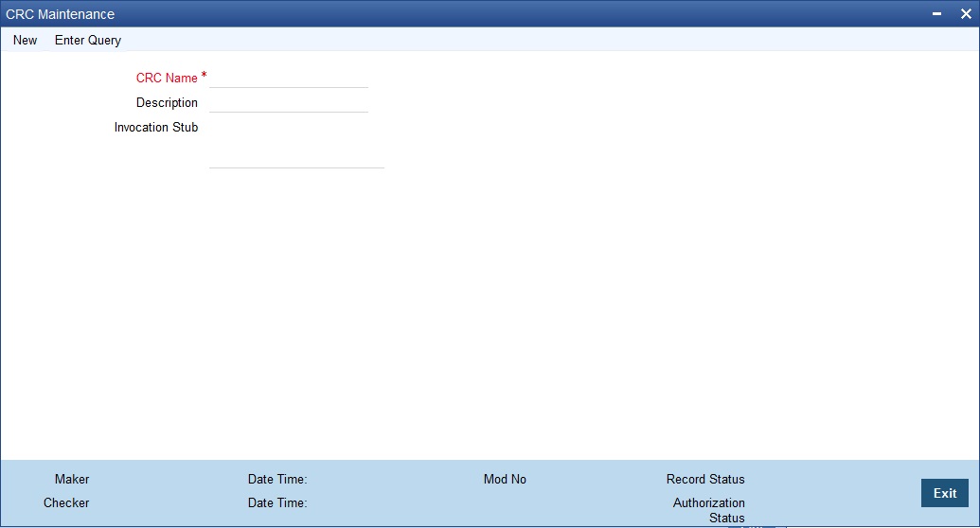Screen dimensions: 980x528
Task: Focus the CRC Name input field
Action: (x=289, y=79)
